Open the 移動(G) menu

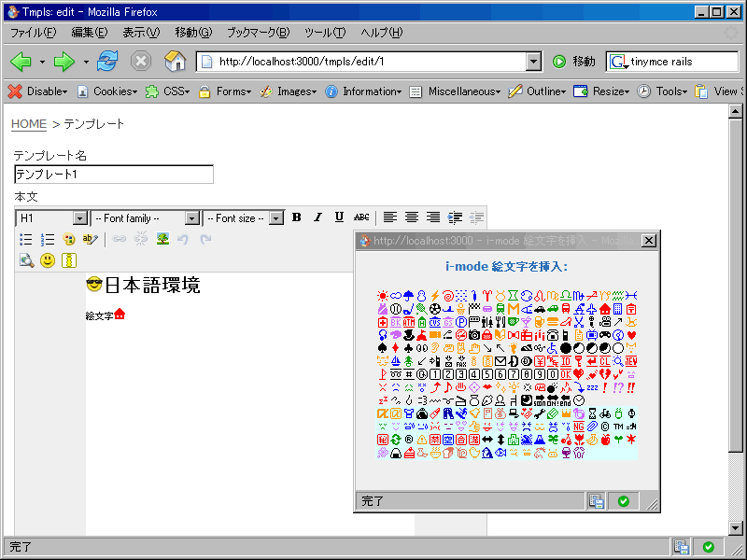(193, 33)
